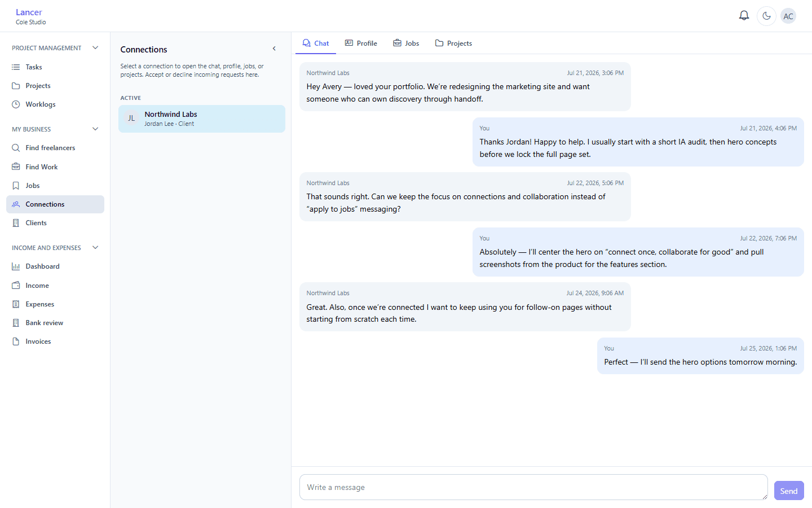
Task: Collapse the Income and Expenses section
Action: pyautogui.click(x=95, y=248)
